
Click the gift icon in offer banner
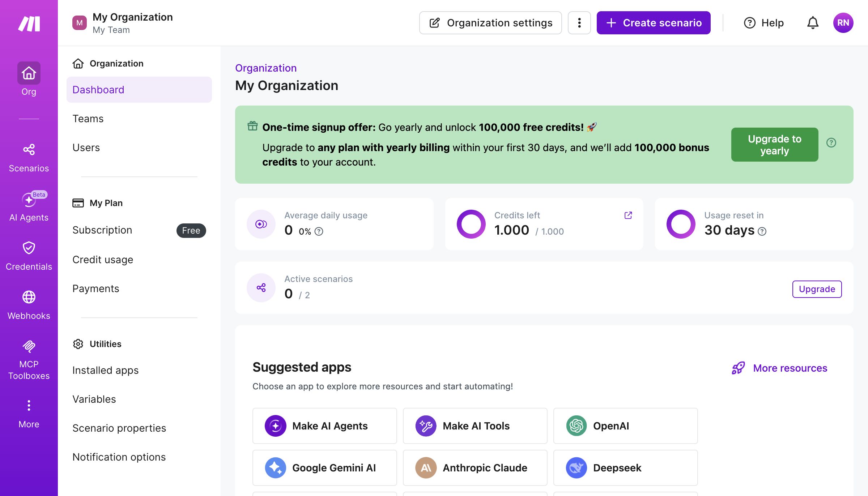coord(252,126)
